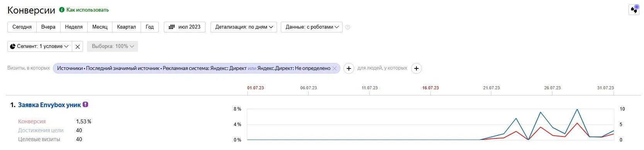Select the Сегодня period tab
The height and width of the screenshot is (150, 644).
[x=22, y=27]
